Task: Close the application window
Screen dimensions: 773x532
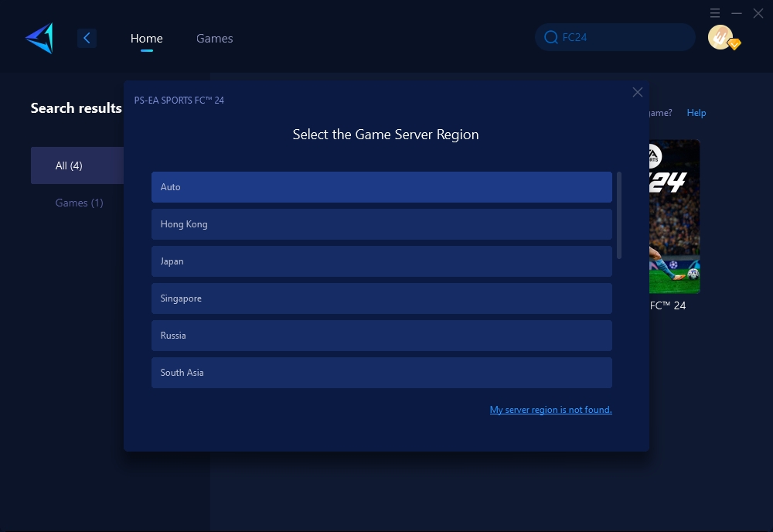Action: (758, 13)
